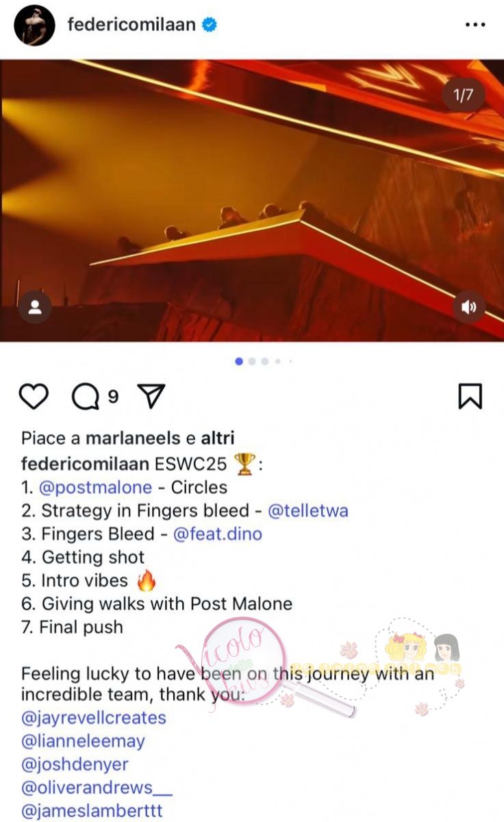Viewport: 504px width, 822px height.
Task: Open the @feat.dino mention
Action: point(218,534)
